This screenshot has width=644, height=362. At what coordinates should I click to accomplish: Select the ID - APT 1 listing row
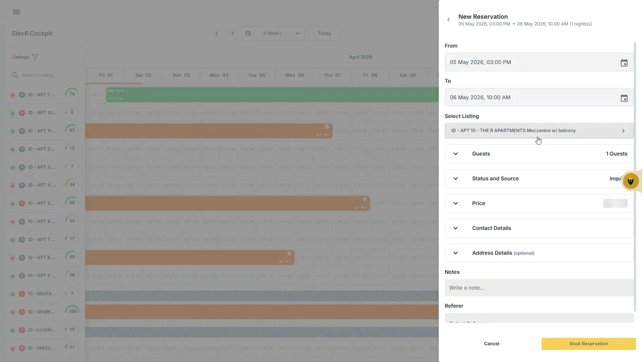pos(42,95)
